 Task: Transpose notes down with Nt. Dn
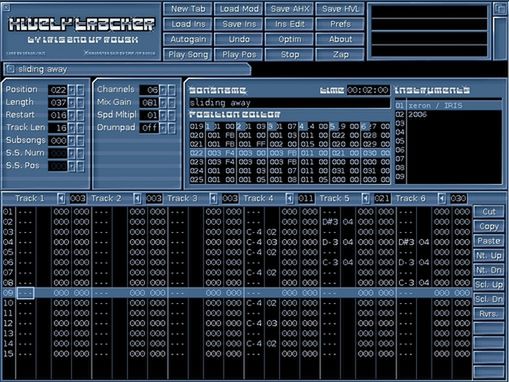click(489, 270)
